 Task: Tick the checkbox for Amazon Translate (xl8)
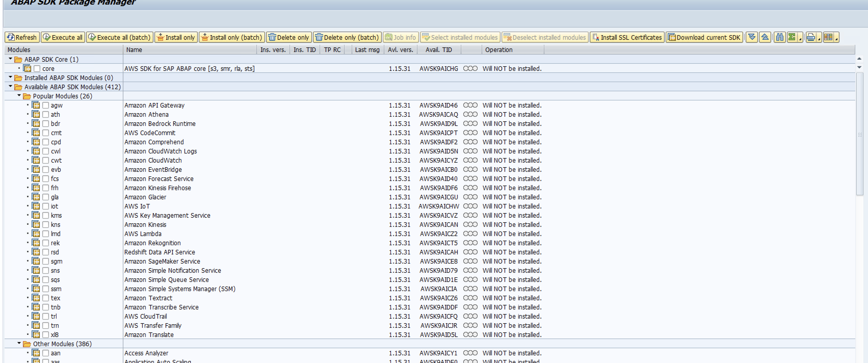coord(45,335)
